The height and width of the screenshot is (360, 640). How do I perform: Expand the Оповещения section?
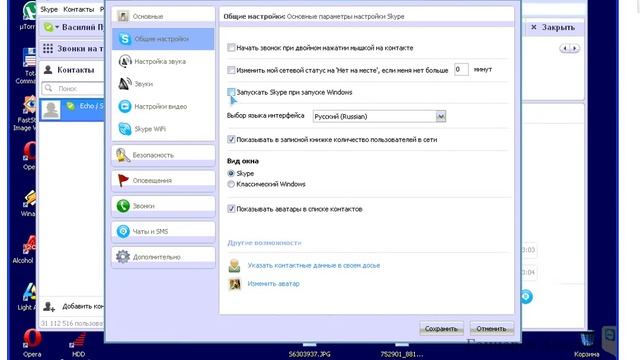point(163,180)
